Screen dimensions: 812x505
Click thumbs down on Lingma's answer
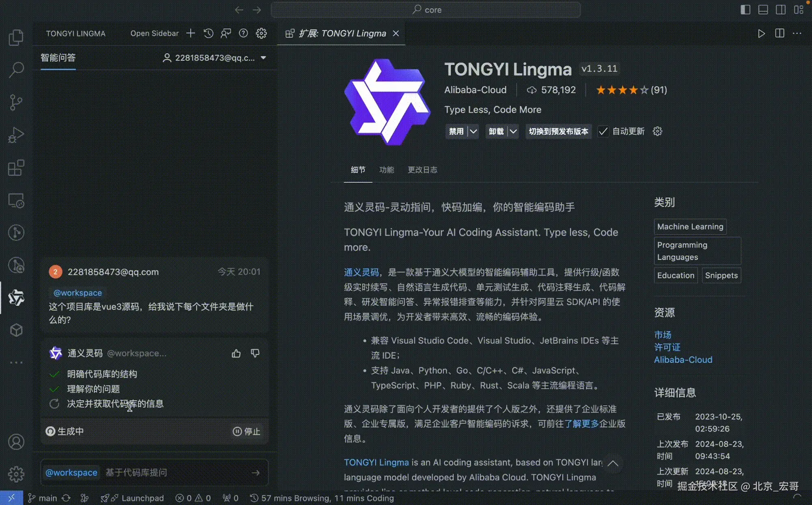pos(255,354)
